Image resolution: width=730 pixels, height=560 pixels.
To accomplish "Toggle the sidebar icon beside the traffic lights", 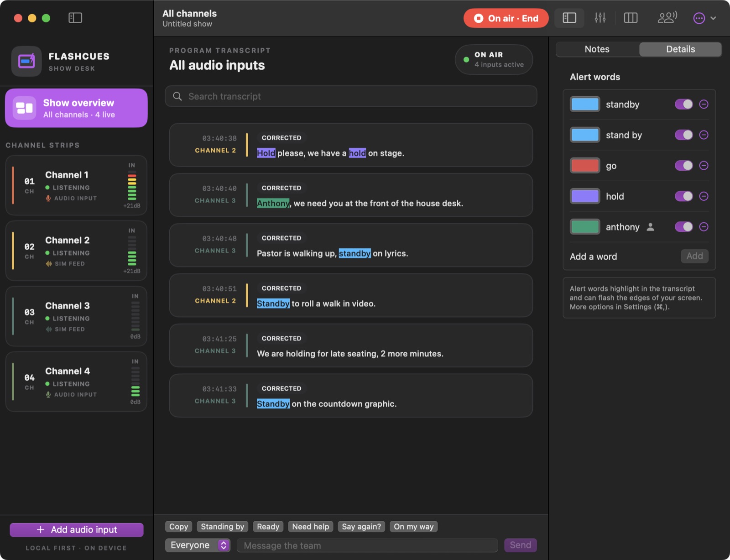I will click(75, 18).
